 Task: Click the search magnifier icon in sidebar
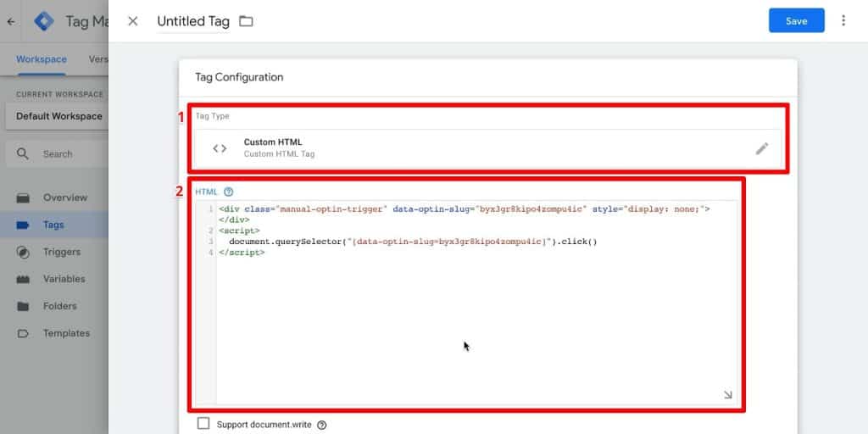[23, 154]
